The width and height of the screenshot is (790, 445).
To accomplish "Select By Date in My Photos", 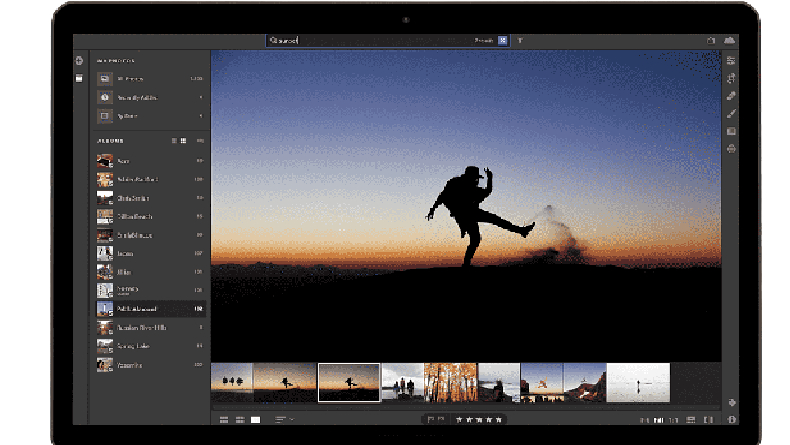I will click(x=150, y=116).
